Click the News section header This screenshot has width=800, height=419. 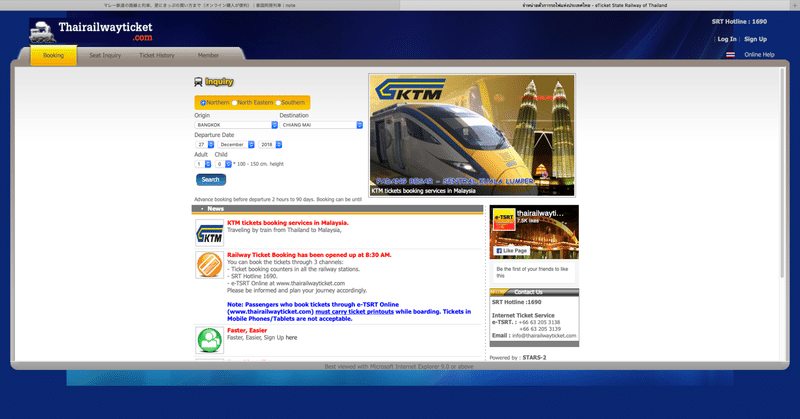(x=337, y=209)
